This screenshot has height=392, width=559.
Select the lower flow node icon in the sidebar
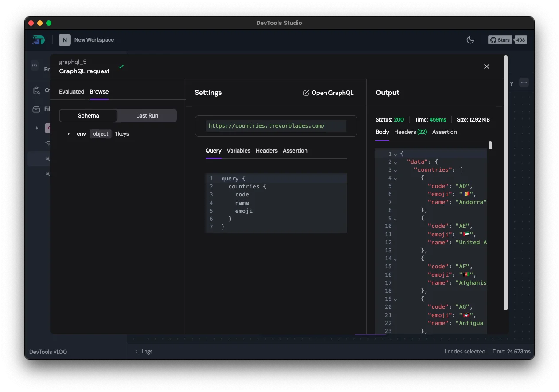47,174
